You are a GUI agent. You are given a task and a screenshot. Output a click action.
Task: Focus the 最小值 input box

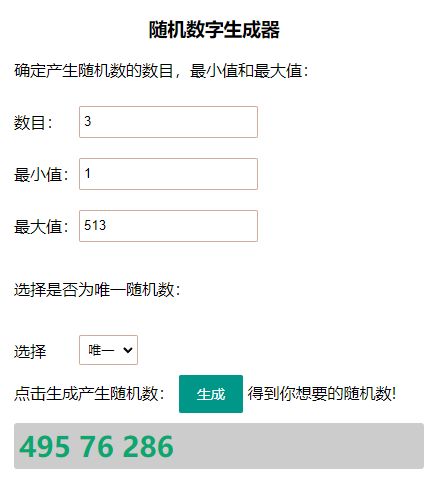(x=168, y=174)
